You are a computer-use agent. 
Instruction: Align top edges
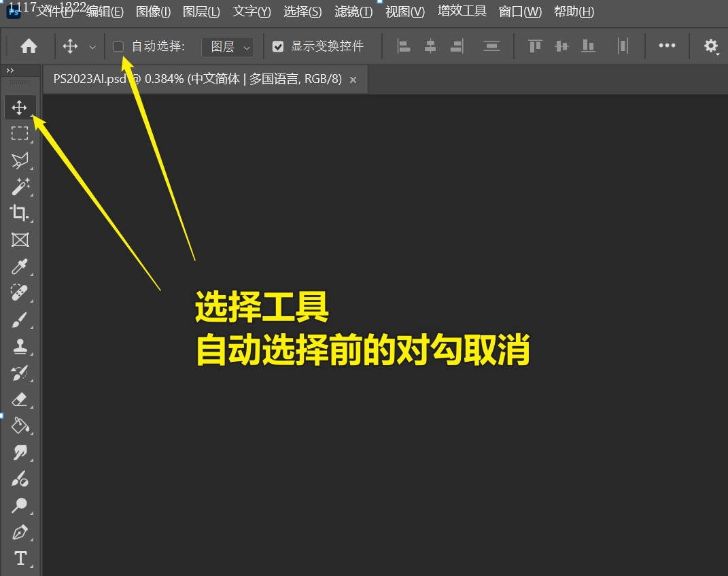point(535,46)
